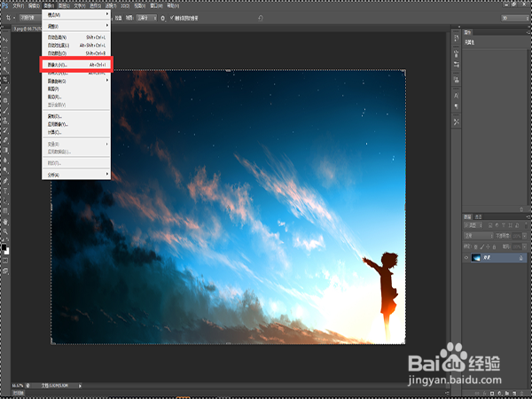
Task: Select the Rectangle shape tool
Action: point(5,211)
